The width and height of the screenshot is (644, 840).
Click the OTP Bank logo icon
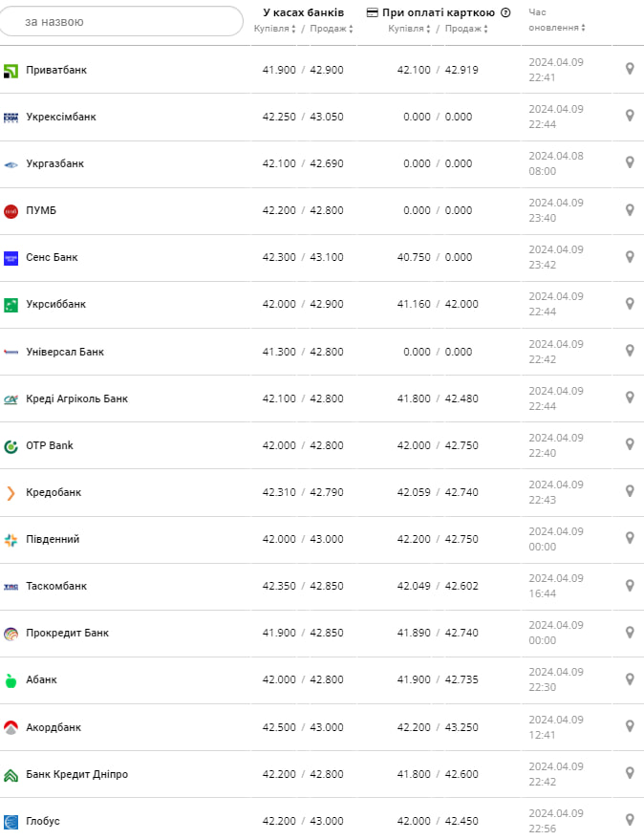tap(11, 446)
